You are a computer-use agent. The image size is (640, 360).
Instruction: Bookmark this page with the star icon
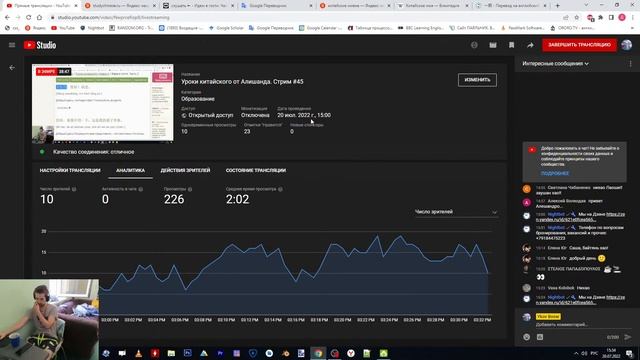point(576,18)
